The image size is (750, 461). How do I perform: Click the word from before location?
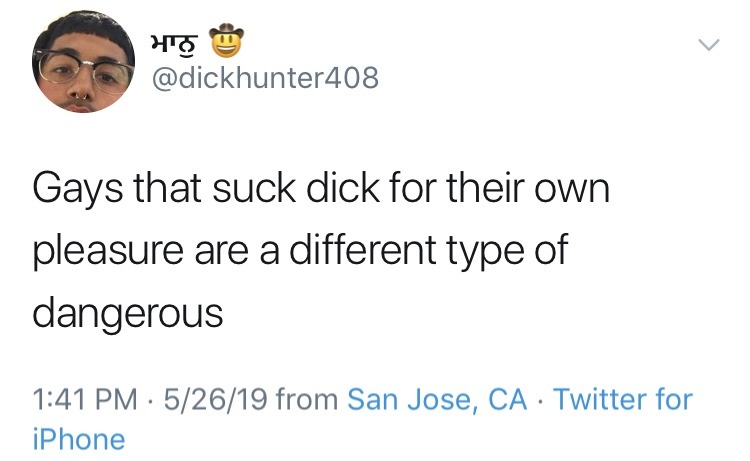coord(307,399)
